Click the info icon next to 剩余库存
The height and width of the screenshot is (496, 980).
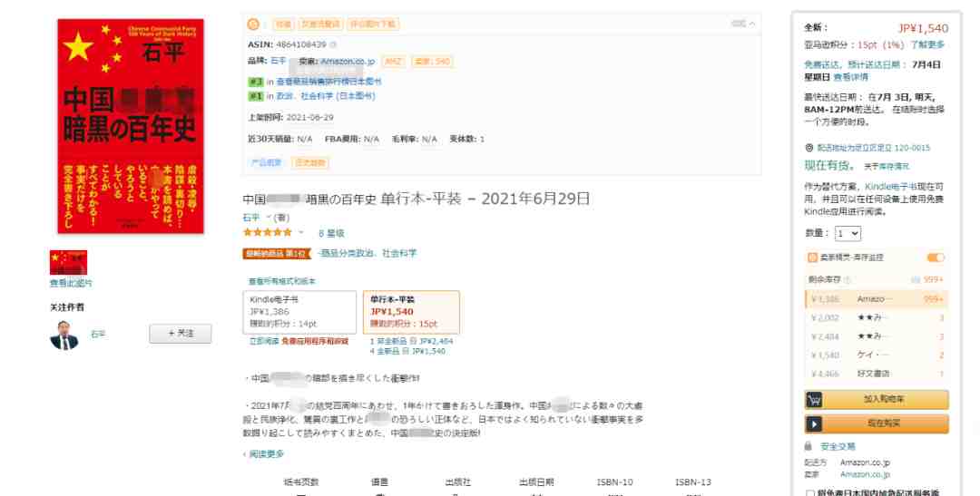point(848,280)
